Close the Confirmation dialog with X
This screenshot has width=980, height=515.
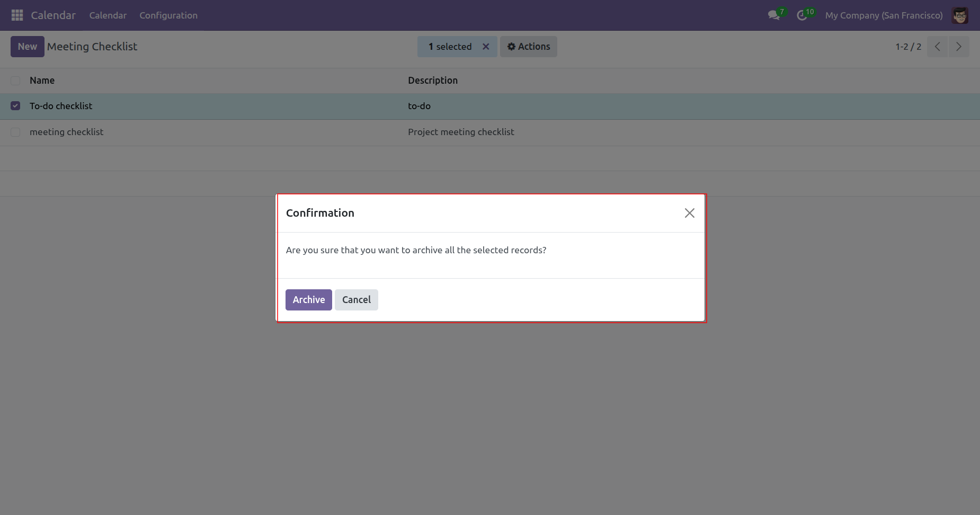(x=689, y=213)
